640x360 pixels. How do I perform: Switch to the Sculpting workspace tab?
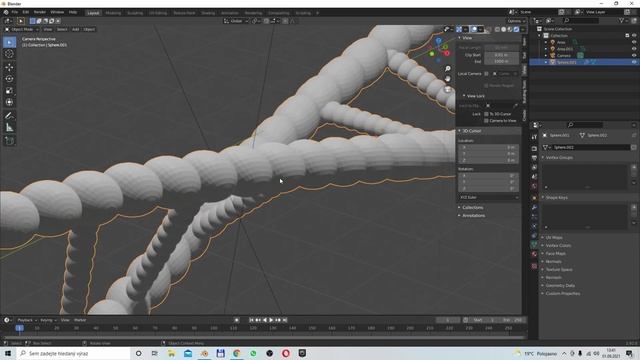click(x=135, y=13)
